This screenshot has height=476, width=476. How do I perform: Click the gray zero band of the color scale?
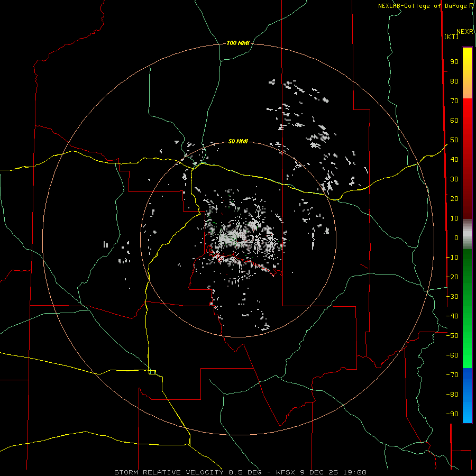pos(467,234)
